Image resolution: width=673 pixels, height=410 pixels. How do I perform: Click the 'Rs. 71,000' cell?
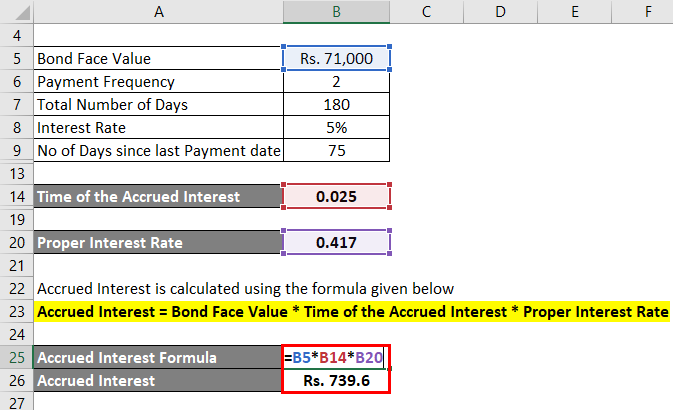tap(336, 58)
